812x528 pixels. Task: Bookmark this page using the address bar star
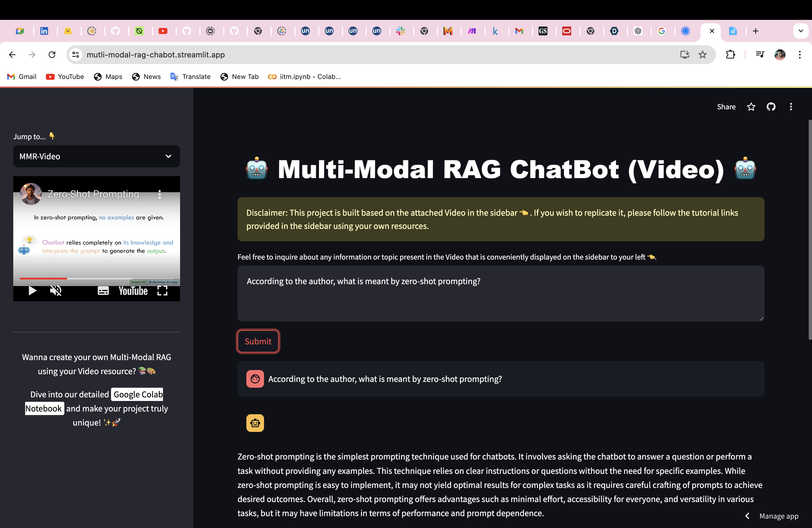(702, 55)
